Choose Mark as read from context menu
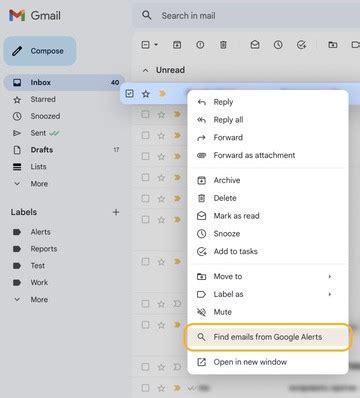The height and width of the screenshot is (398, 360). (268, 216)
